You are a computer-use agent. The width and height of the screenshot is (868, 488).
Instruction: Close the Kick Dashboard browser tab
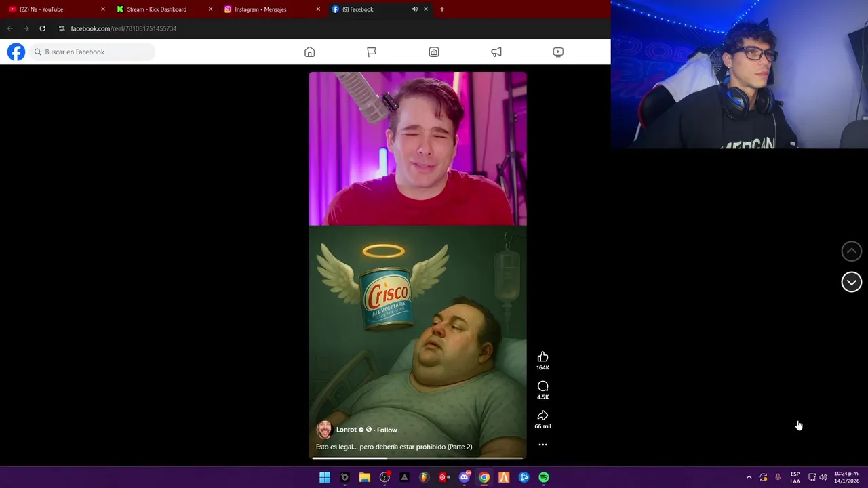point(210,9)
